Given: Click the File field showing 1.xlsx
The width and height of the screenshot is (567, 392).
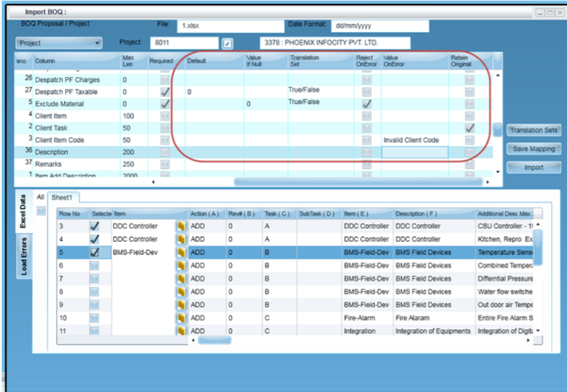Looking at the screenshot, I should [231, 25].
